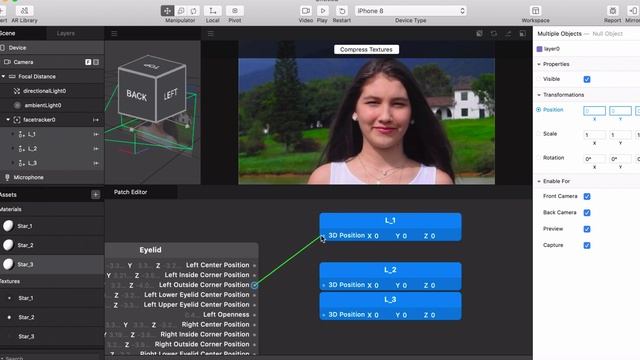This screenshot has width=640, height=360.
Task: Select the Star_3 material
Action: coord(52,264)
